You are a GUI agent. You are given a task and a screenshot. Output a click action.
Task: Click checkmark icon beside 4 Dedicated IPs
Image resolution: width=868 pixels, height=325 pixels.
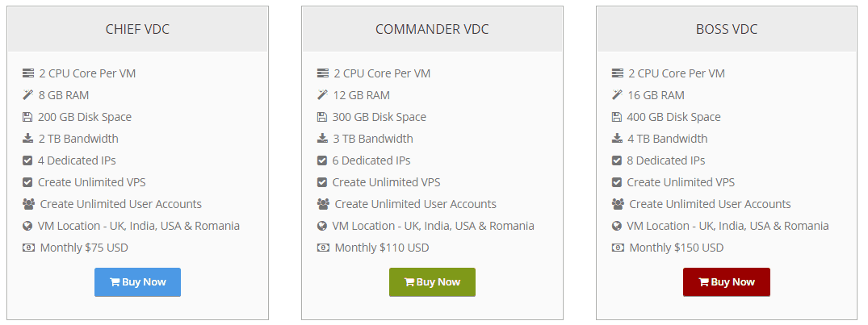coord(27,160)
